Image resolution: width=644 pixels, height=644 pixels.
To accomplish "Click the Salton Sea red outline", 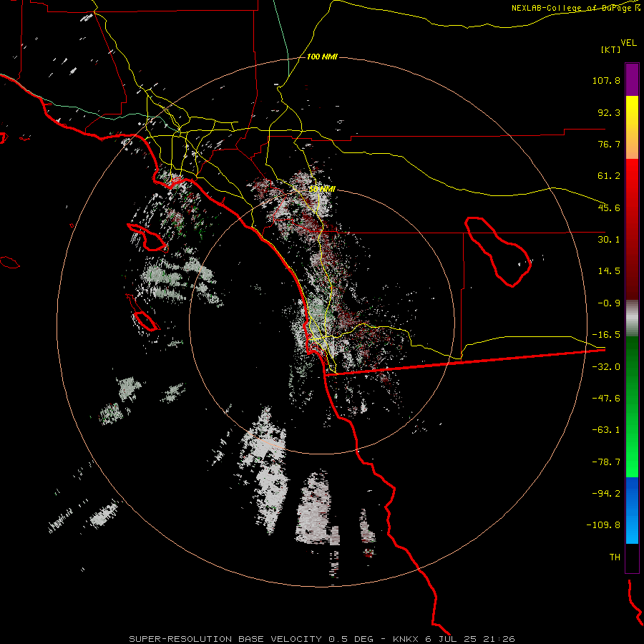I will click(498, 251).
